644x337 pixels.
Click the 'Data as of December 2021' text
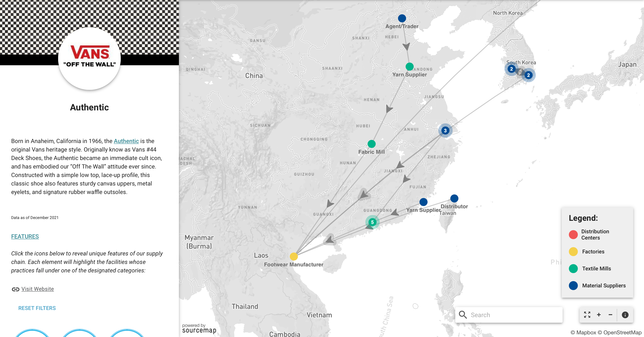pyautogui.click(x=35, y=218)
